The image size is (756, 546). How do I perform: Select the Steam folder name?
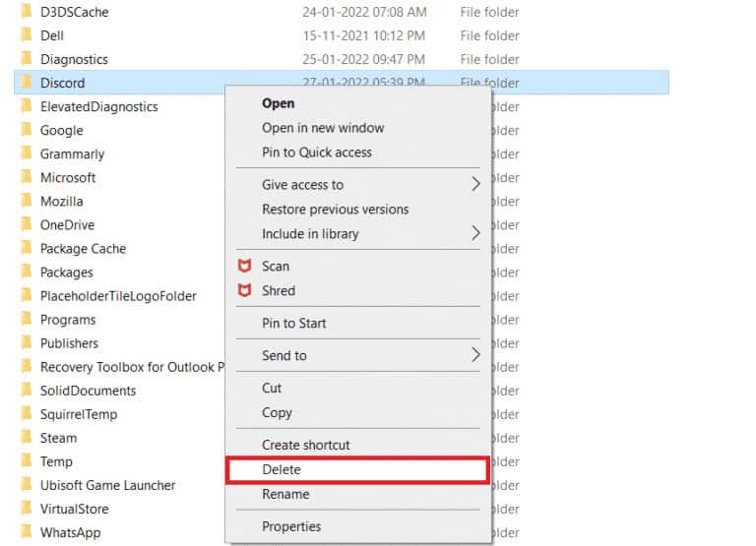point(59,438)
